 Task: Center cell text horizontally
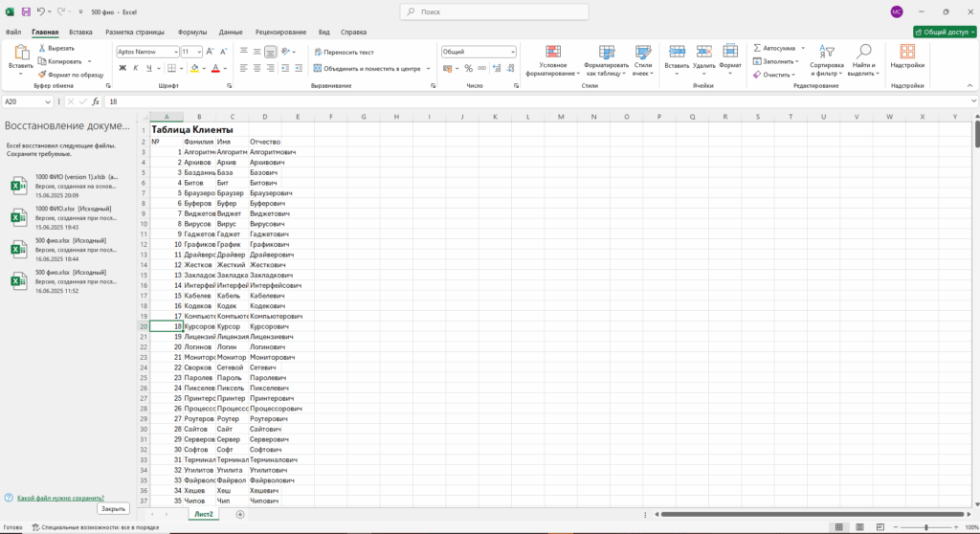256,68
